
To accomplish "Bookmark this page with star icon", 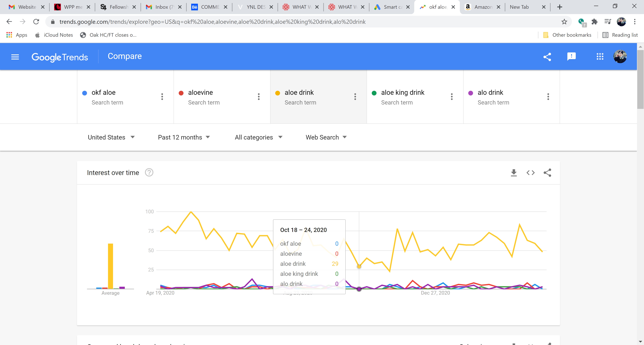I will point(564,22).
